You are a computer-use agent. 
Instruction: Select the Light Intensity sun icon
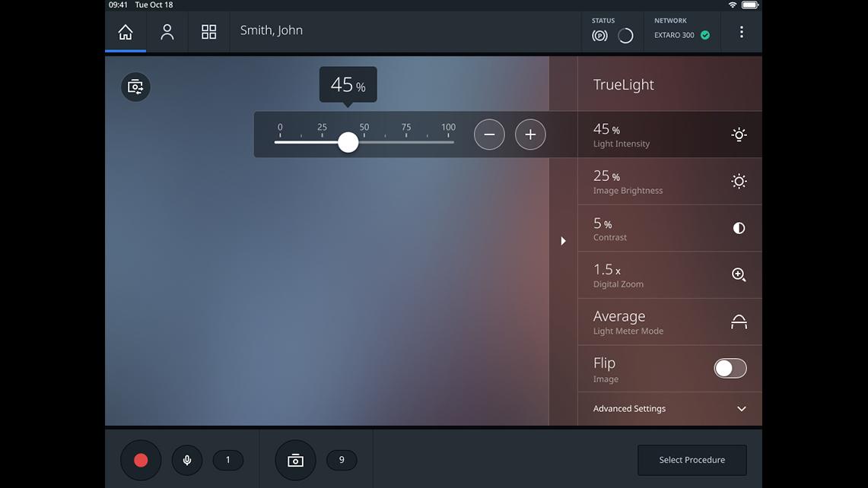[738, 135]
